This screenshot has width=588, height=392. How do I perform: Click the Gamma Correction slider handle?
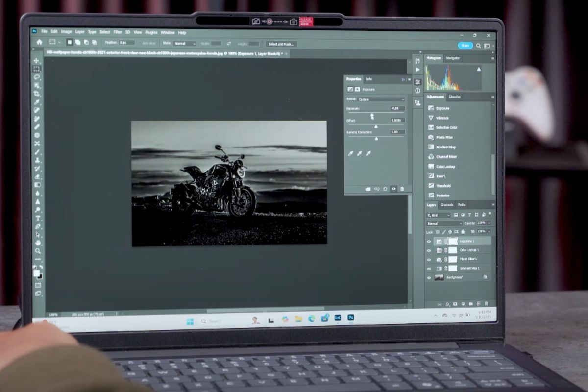pos(376,139)
